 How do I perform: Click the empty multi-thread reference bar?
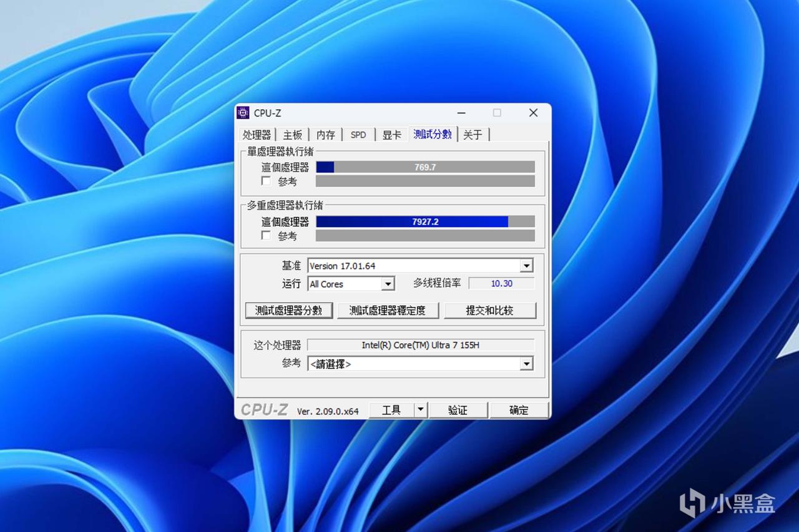(425, 235)
